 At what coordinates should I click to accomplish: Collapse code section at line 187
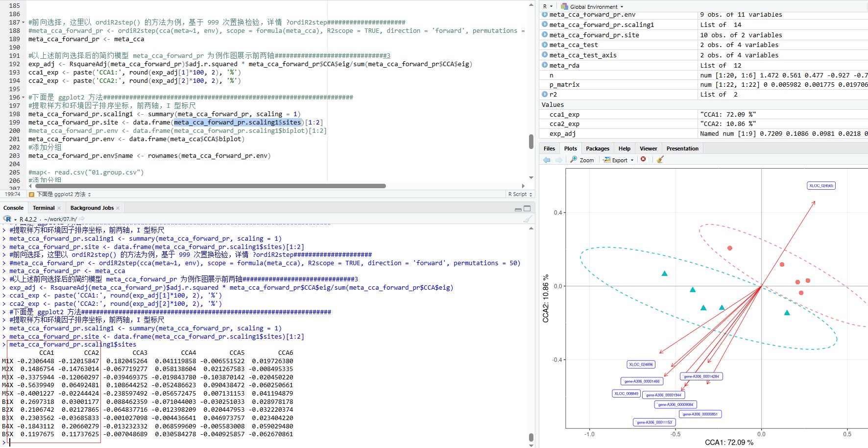pyautogui.click(x=23, y=23)
